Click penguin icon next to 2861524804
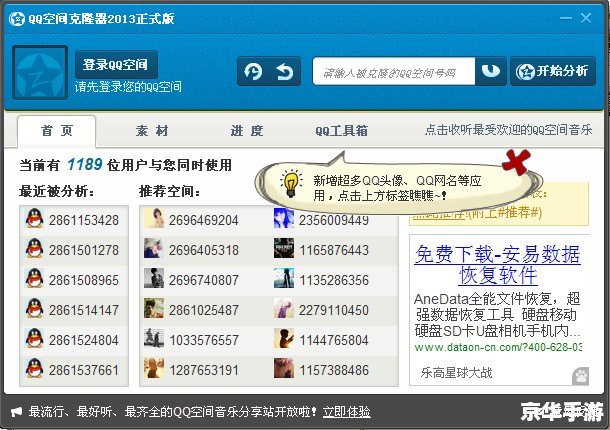Image resolution: width=610 pixels, height=430 pixels. click(x=34, y=339)
